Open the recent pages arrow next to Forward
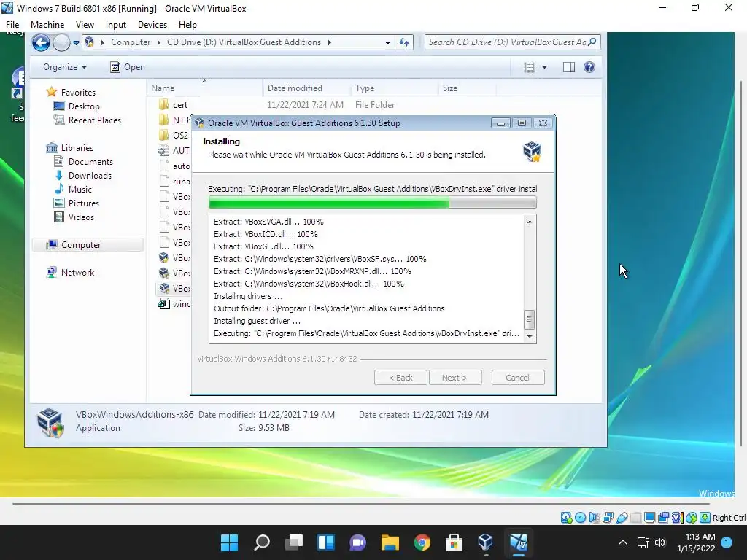The width and height of the screenshot is (747, 560). (76, 43)
